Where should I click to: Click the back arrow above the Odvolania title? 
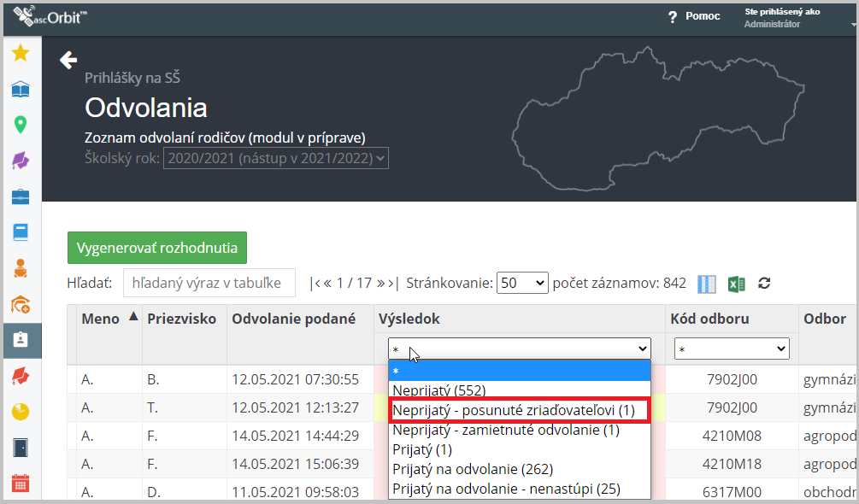point(68,60)
